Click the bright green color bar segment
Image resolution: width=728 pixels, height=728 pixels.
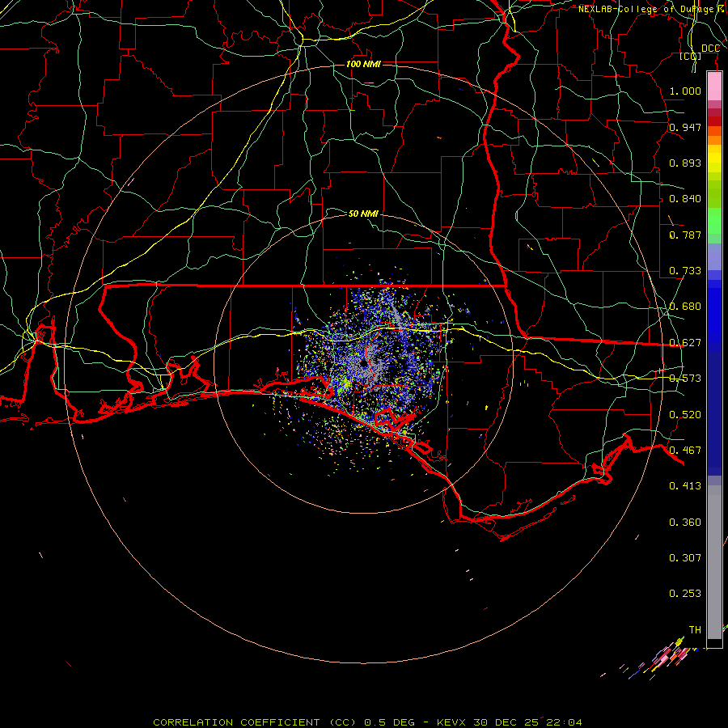coord(714,221)
